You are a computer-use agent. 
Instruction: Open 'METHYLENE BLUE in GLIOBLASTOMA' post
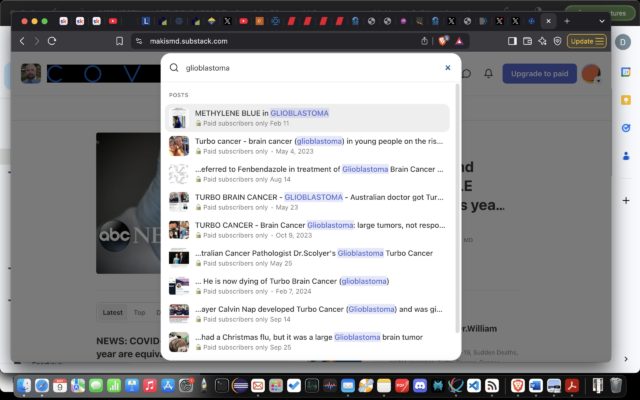pos(307,118)
